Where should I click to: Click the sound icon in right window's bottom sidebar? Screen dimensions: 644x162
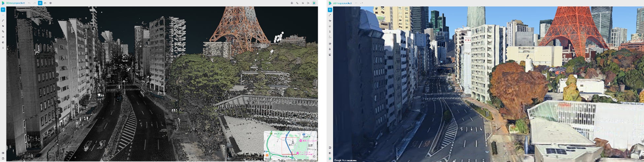(x=330, y=153)
